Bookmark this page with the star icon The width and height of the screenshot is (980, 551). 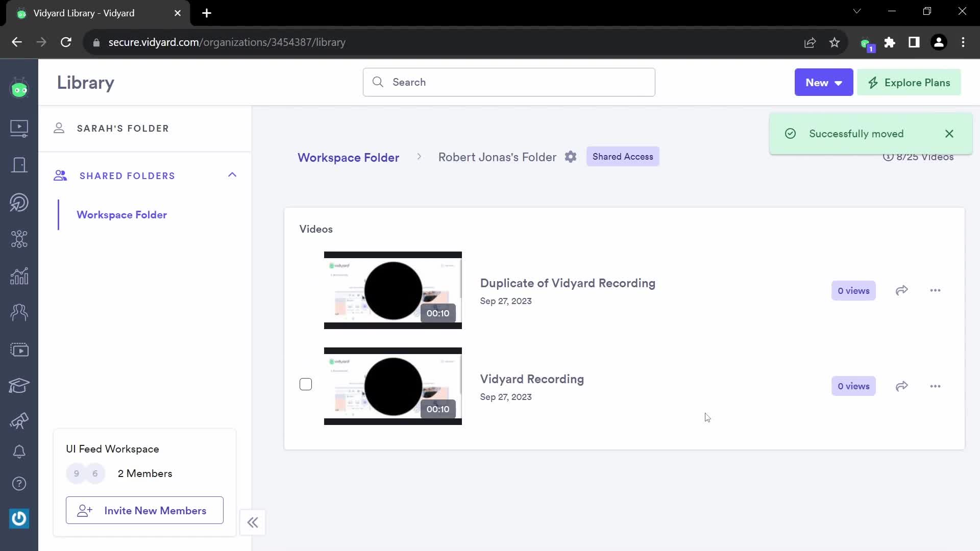click(835, 42)
